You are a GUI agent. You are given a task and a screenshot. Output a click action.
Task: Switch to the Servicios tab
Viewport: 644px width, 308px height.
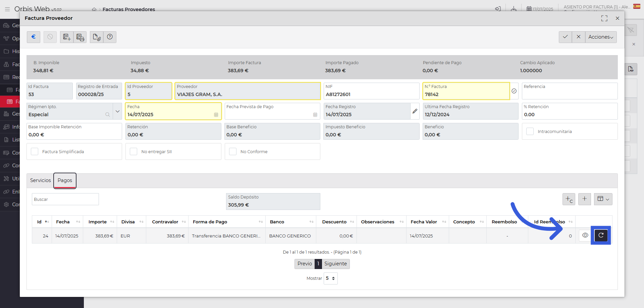[x=41, y=180]
